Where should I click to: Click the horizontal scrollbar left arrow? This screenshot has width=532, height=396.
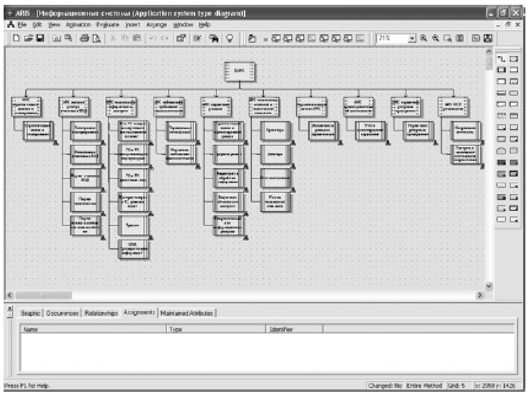(10, 295)
